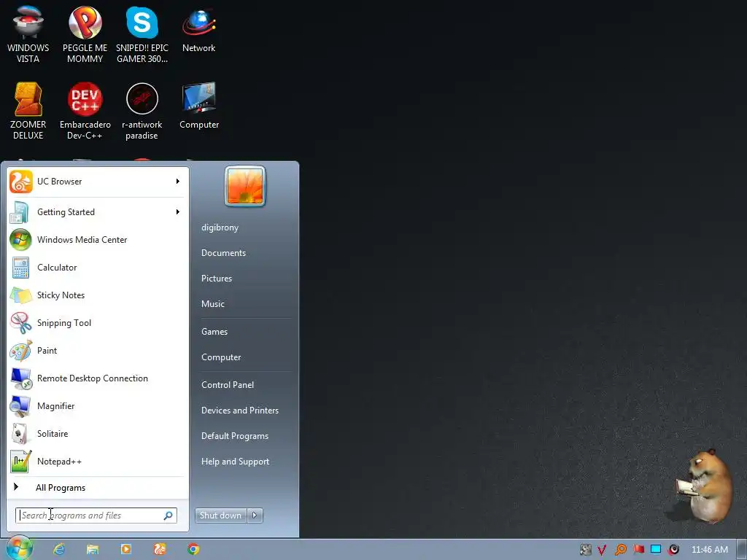Click the Getting Started icon in Start menu
This screenshot has width=747, height=560.
21,212
